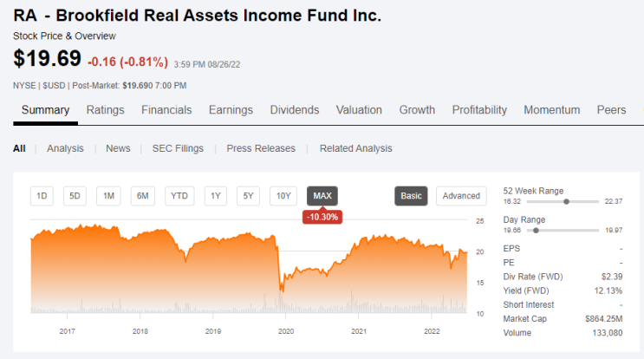644x359 pixels.
Task: Open SEC Filings filter
Action: click(178, 148)
